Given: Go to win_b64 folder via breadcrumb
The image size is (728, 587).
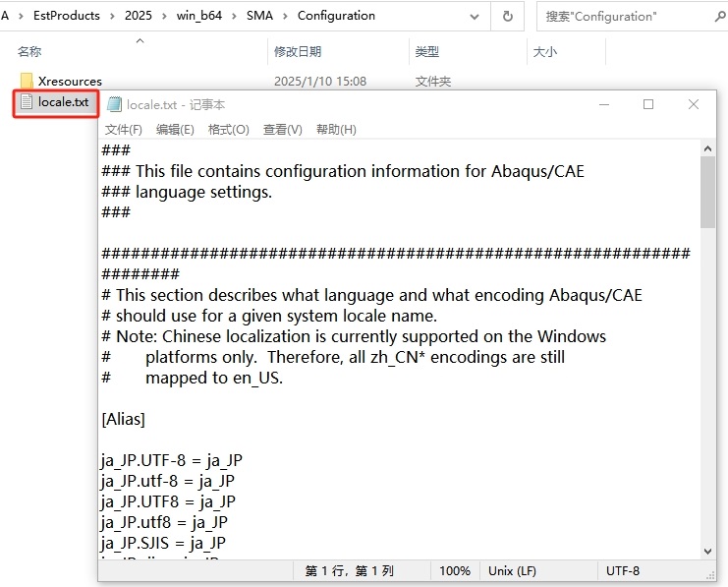Looking at the screenshot, I should pos(200,16).
